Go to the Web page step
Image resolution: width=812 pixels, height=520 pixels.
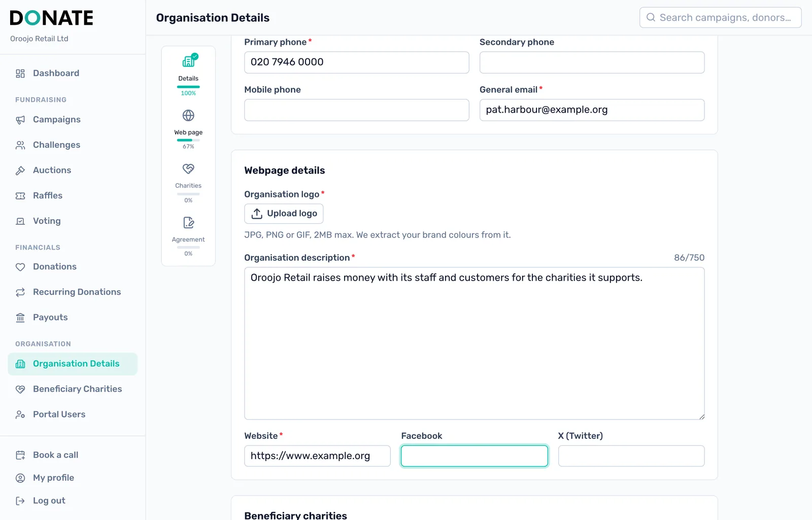tap(188, 128)
